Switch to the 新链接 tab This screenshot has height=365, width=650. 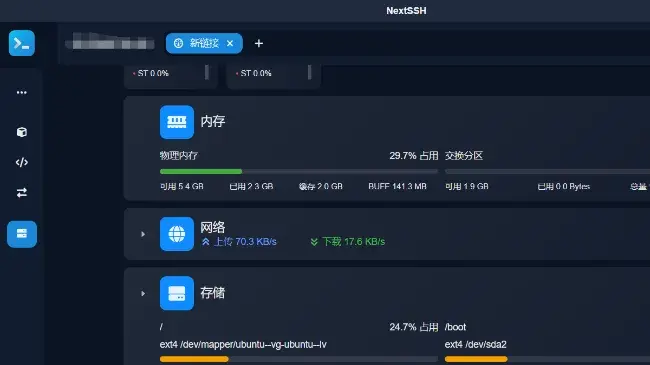click(x=204, y=43)
